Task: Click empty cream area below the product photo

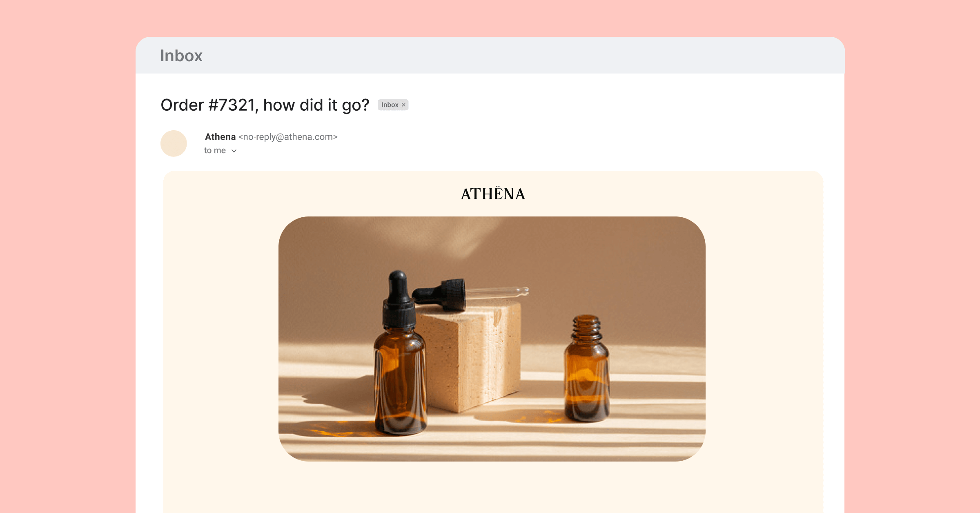Action: (x=493, y=488)
